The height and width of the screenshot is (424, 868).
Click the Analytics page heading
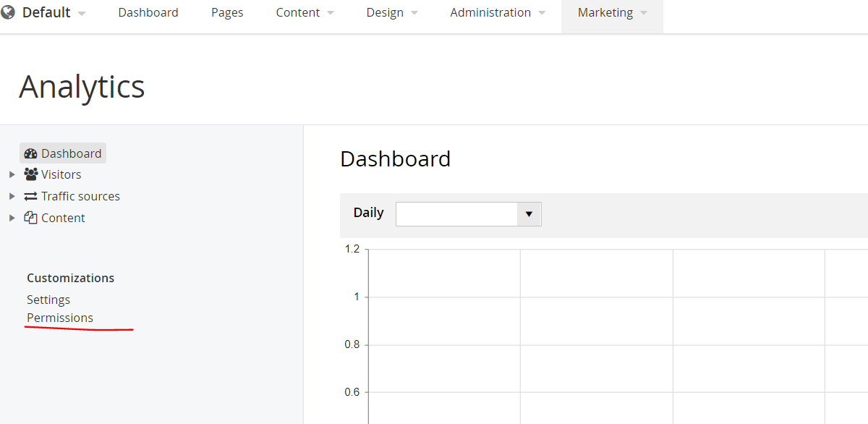click(82, 87)
